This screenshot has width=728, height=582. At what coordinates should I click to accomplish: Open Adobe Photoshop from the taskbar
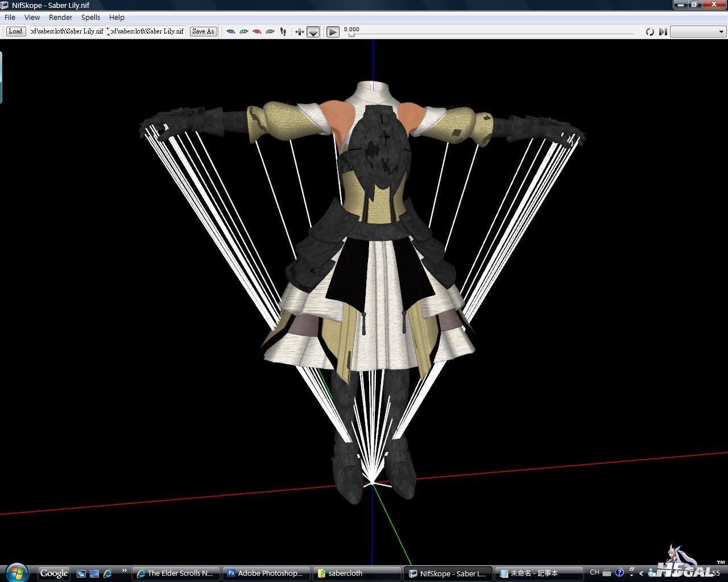click(x=266, y=573)
